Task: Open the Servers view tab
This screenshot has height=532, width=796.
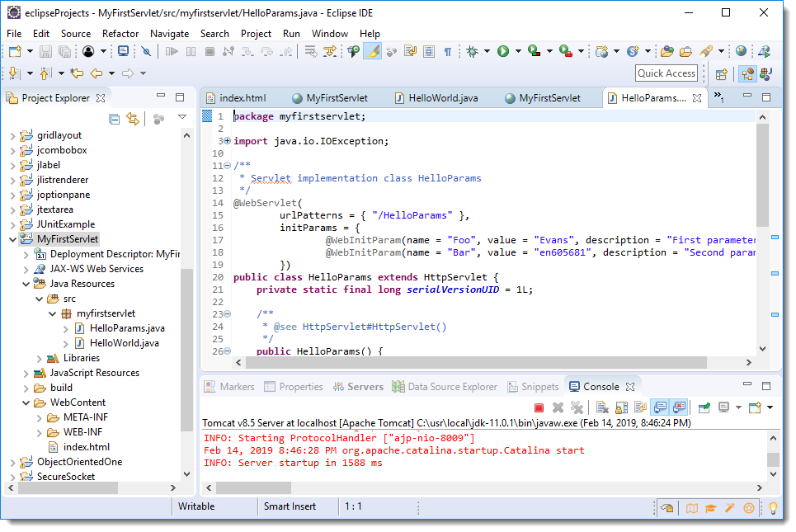Action: pyautogui.click(x=358, y=387)
